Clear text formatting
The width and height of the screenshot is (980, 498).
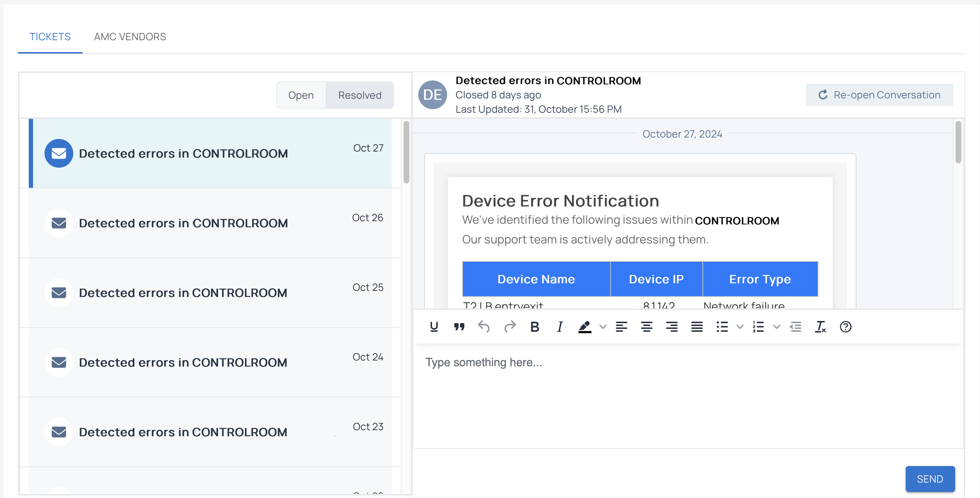click(x=820, y=327)
